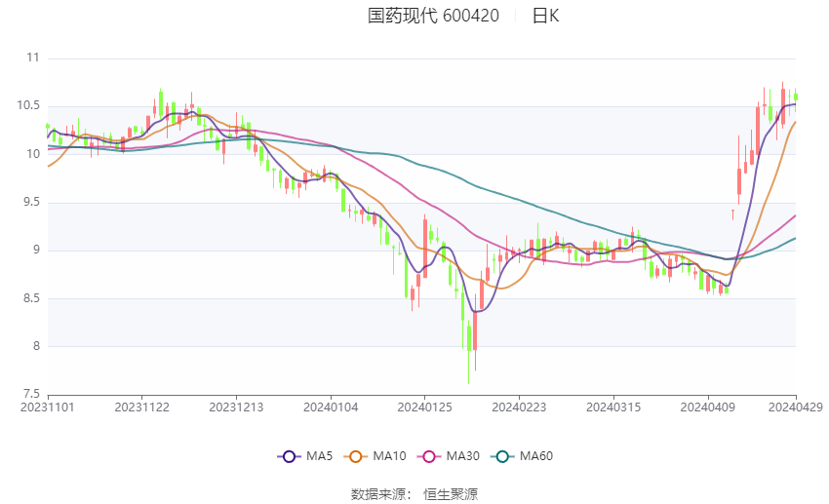Select the 20231213 date axis label
829x504 pixels.
236,407
